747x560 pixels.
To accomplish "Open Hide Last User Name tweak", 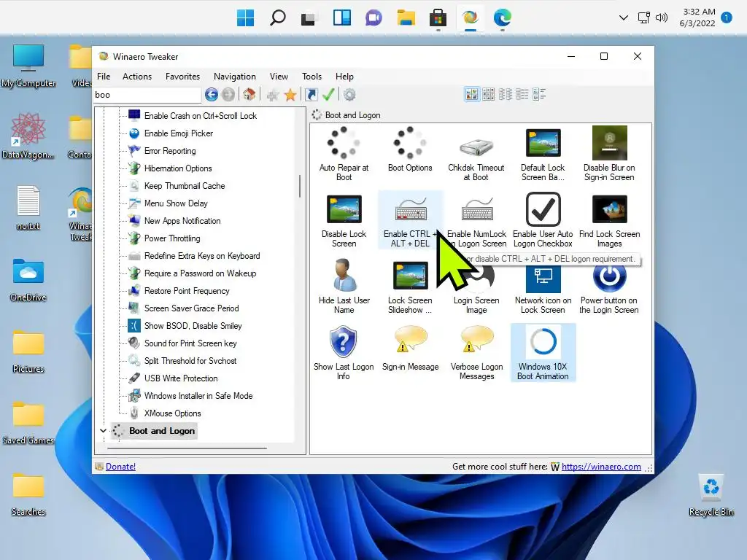I will [x=344, y=286].
